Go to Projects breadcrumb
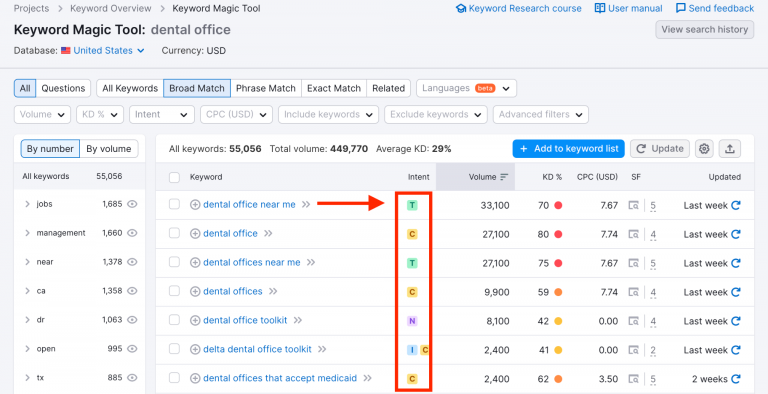 tap(31, 8)
